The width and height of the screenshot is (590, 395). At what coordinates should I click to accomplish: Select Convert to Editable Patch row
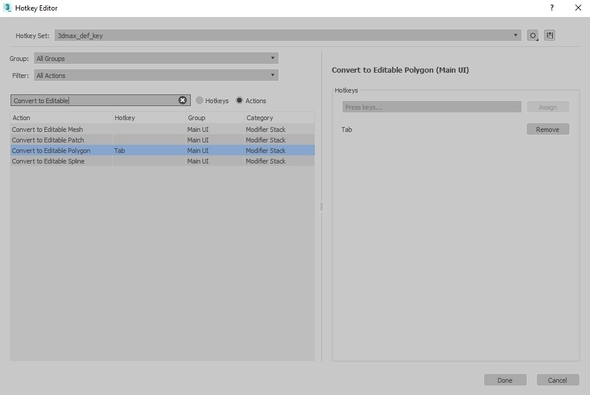tap(163, 140)
